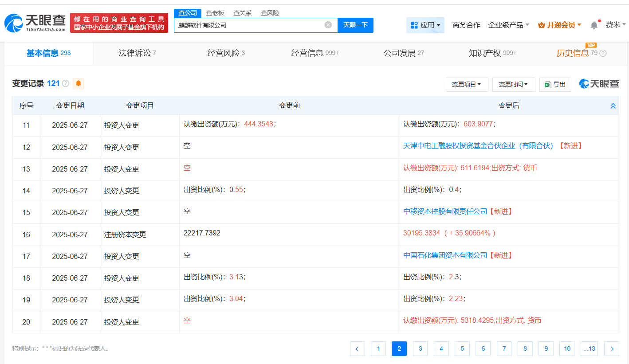Go to page 4 in pagination
The height and width of the screenshot is (364, 629).
(x=441, y=349)
